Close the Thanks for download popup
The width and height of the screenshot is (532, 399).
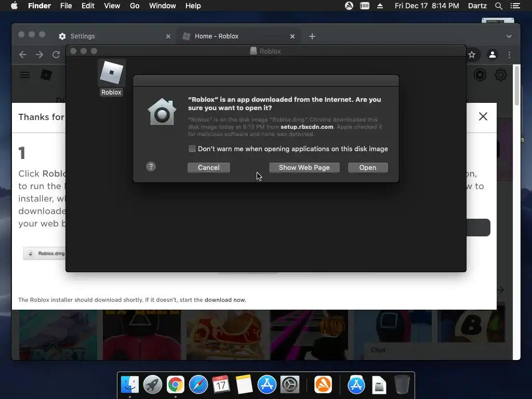click(483, 116)
